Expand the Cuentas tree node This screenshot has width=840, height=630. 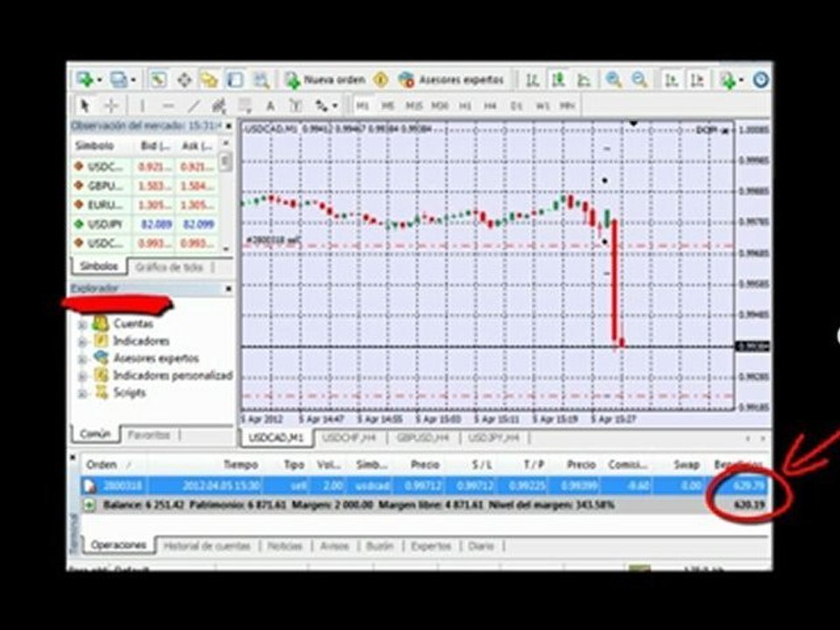point(82,325)
